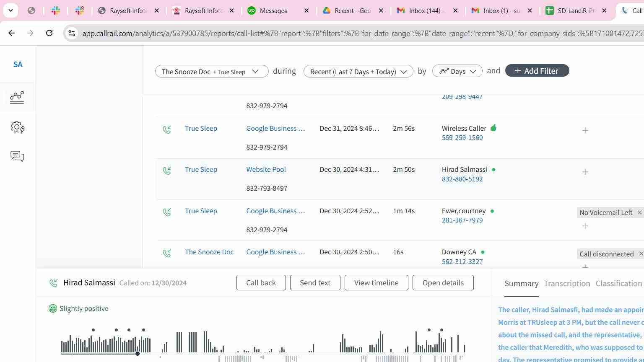Click the recording playhead handle
Viewport: 644px width, 362px height.
point(137,354)
